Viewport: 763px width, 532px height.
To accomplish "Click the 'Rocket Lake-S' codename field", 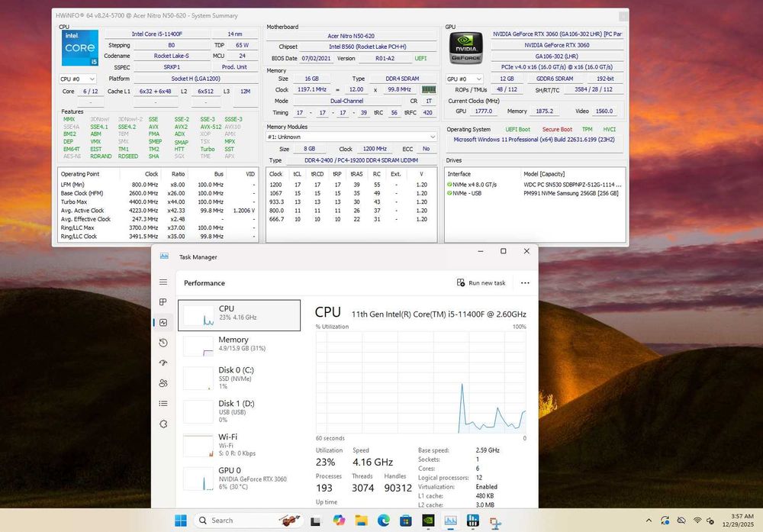I will click(x=171, y=56).
